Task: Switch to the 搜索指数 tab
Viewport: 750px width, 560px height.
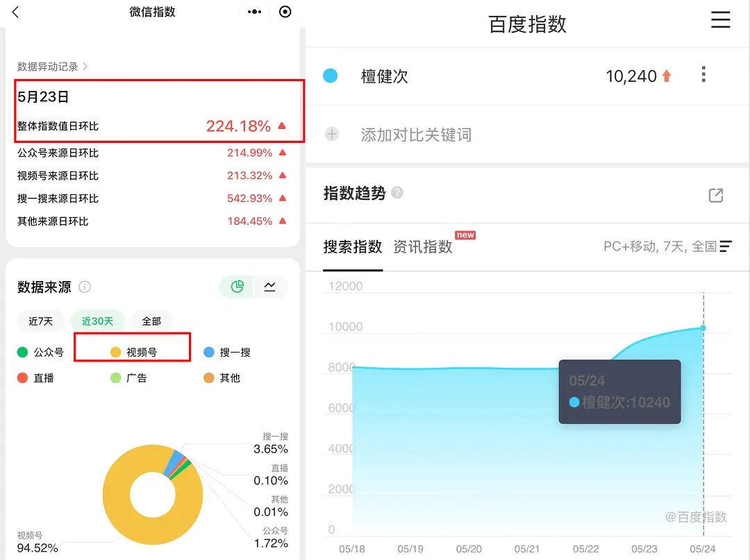Action: (353, 247)
